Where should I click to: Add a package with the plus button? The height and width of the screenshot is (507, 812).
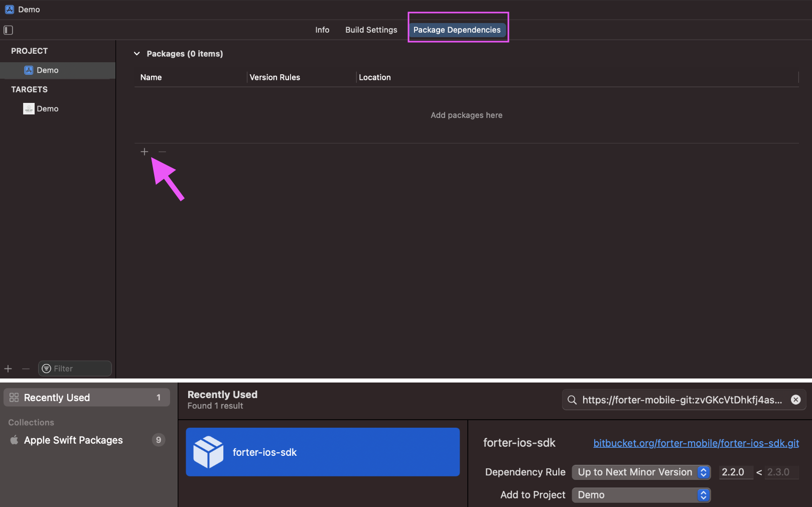145,152
